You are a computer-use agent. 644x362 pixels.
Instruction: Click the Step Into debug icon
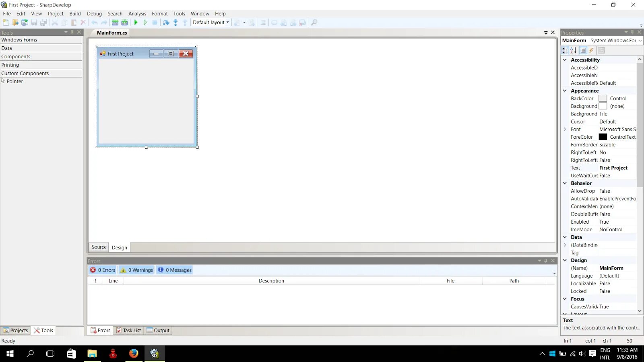[x=175, y=23]
